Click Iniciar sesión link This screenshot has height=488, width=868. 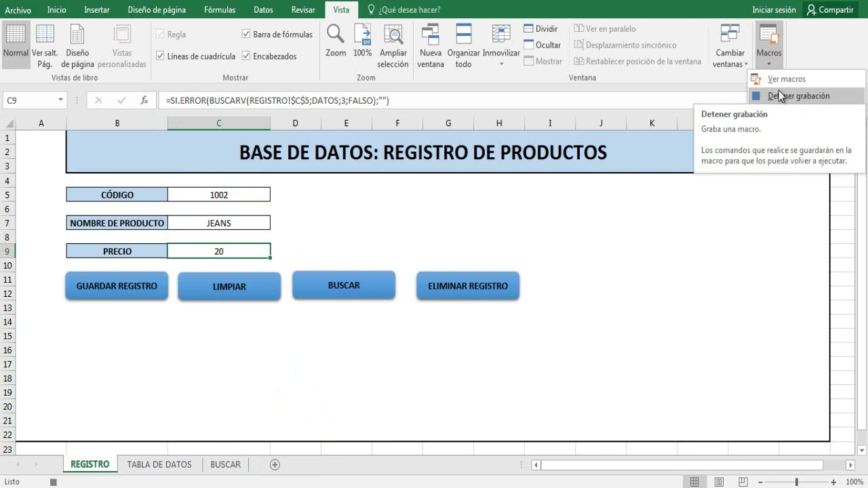pos(774,10)
